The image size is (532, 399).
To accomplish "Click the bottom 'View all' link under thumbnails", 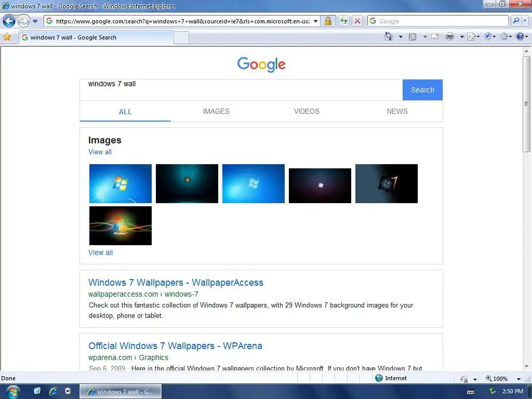I will (100, 253).
